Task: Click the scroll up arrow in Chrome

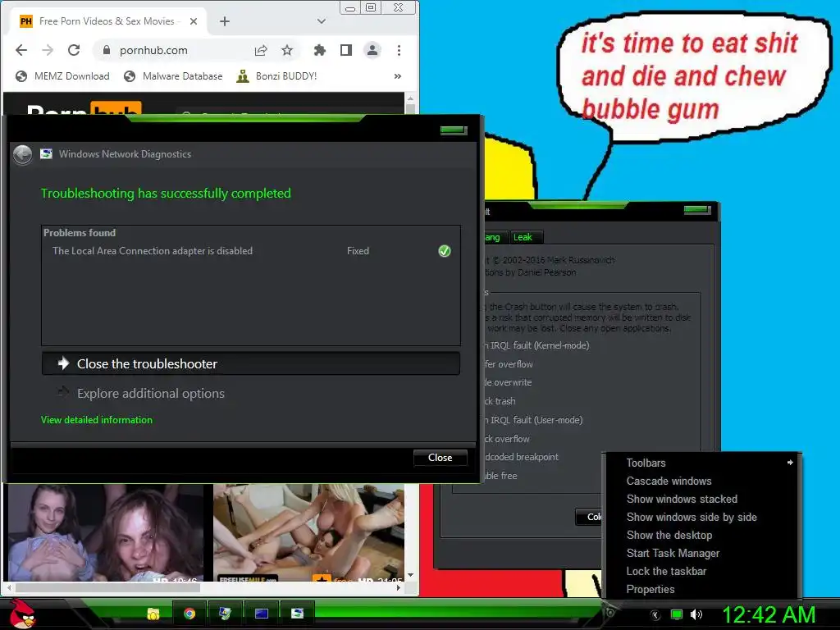Action: [410, 98]
